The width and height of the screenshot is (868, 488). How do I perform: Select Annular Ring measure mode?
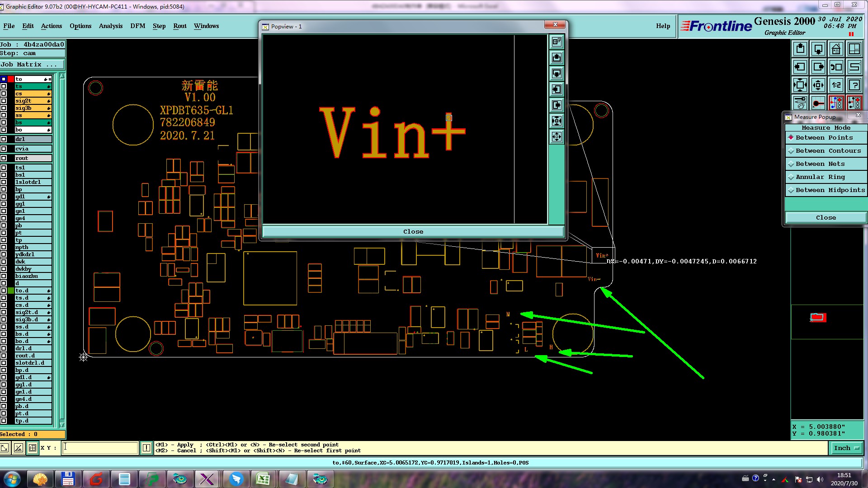coord(820,177)
